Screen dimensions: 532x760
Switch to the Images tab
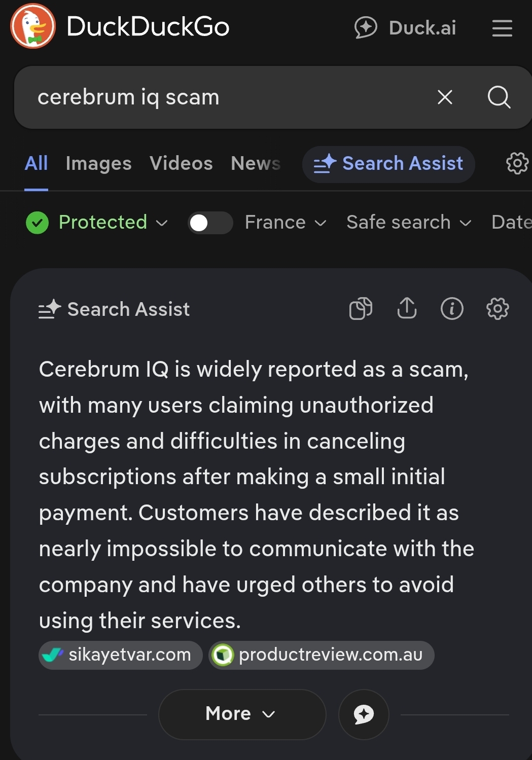pyautogui.click(x=98, y=163)
